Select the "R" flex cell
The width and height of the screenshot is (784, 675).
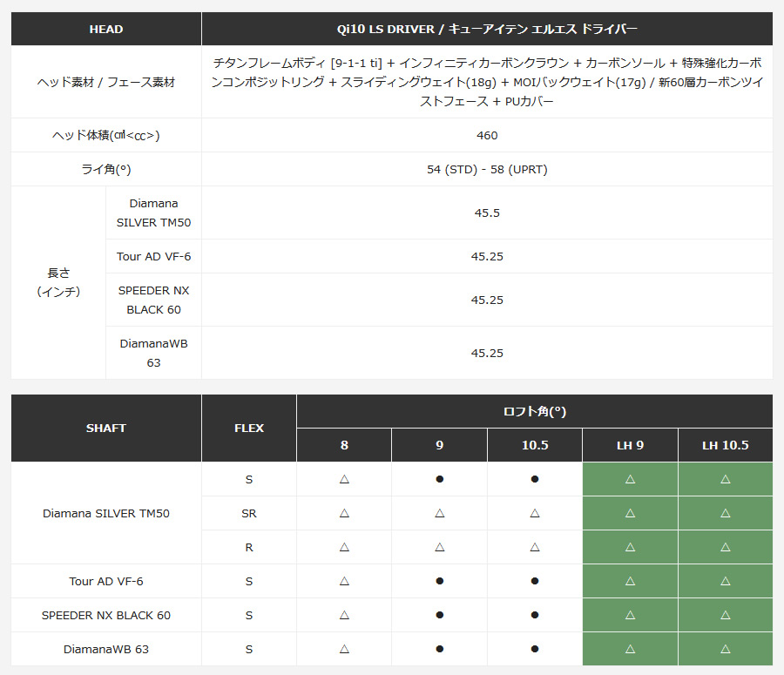(x=249, y=548)
